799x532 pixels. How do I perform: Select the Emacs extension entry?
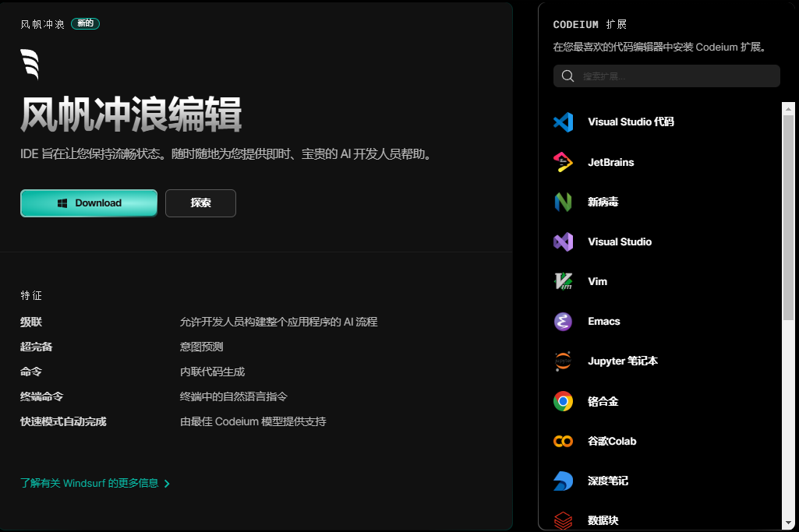pyautogui.click(x=604, y=322)
